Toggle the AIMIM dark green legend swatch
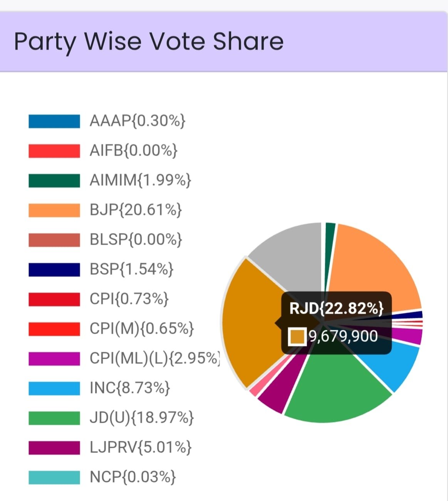The width and height of the screenshot is (448, 501). click(54, 180)
